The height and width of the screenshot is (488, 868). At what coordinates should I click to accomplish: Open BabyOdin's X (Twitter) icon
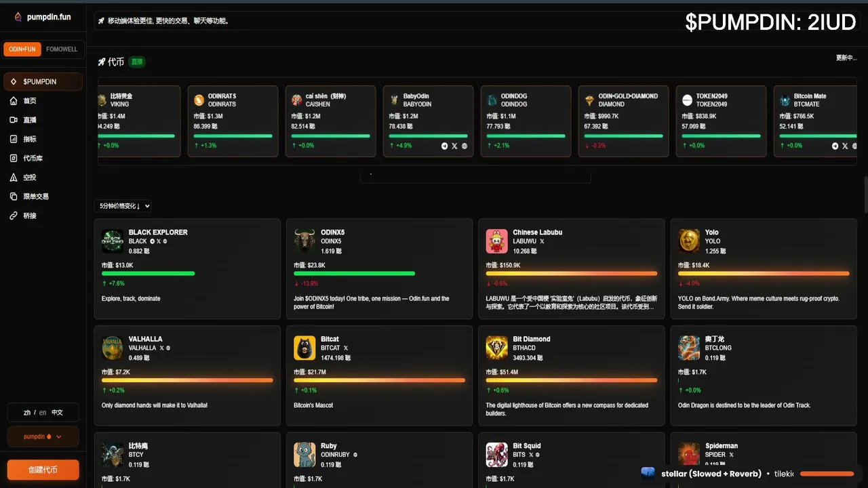click(454, 146)
